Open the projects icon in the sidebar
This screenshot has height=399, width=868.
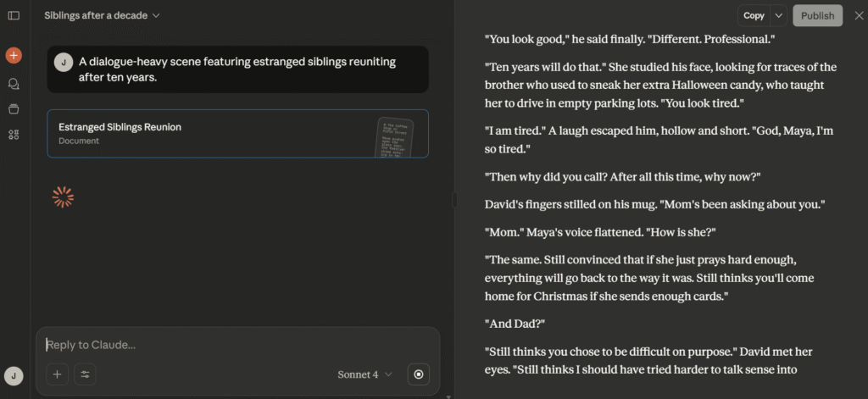tap(14, 108)
